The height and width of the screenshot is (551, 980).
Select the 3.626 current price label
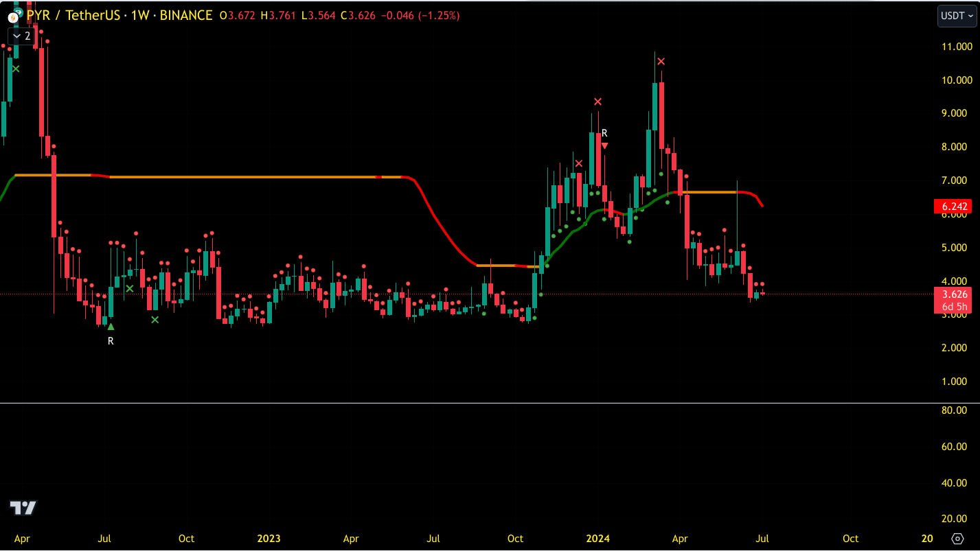coord(956,294)
